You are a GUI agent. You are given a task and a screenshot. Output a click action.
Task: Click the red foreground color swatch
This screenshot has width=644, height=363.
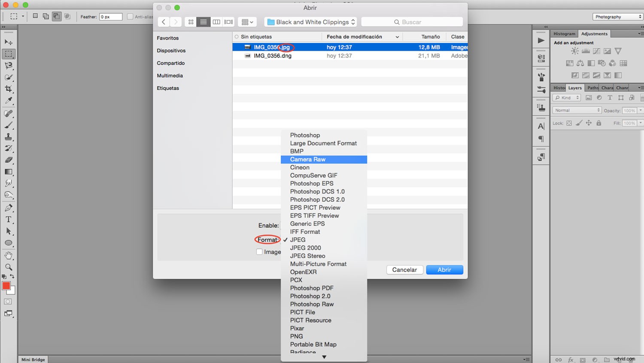[6, 285]
